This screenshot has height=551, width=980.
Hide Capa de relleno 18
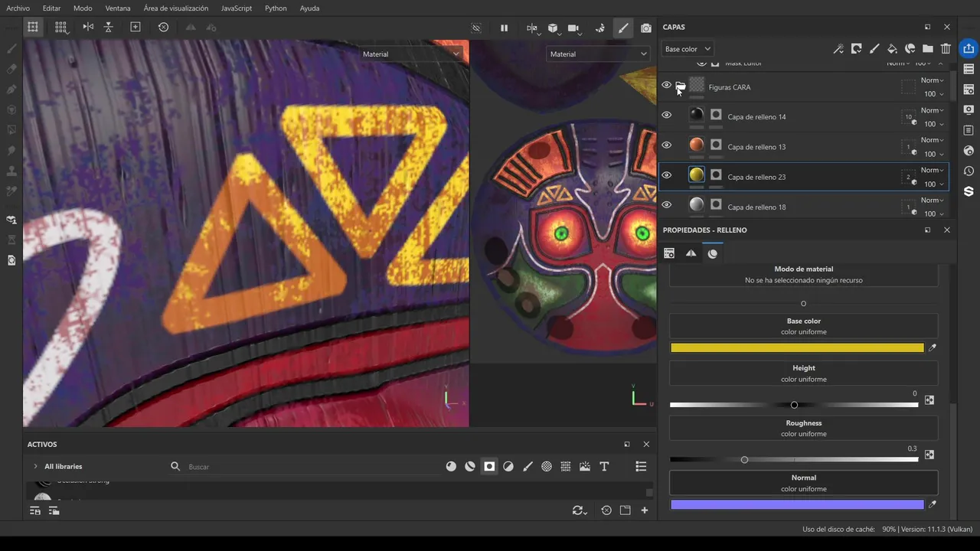click(666, 204)
